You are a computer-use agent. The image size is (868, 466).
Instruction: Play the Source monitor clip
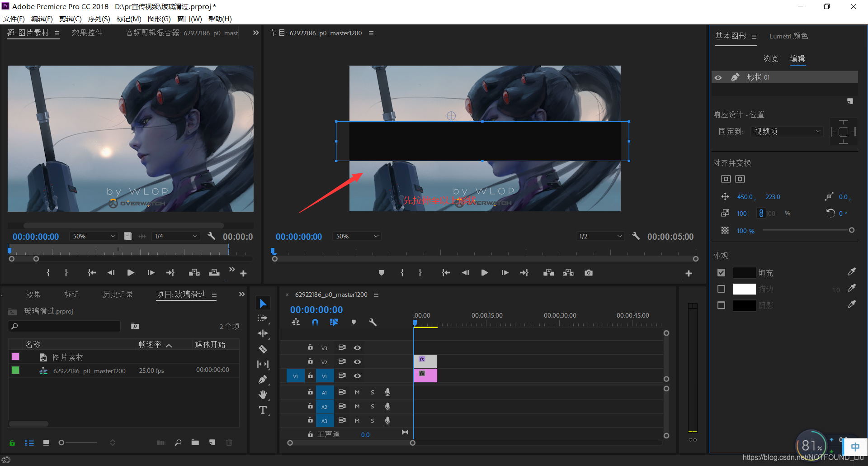pos(131,273)
